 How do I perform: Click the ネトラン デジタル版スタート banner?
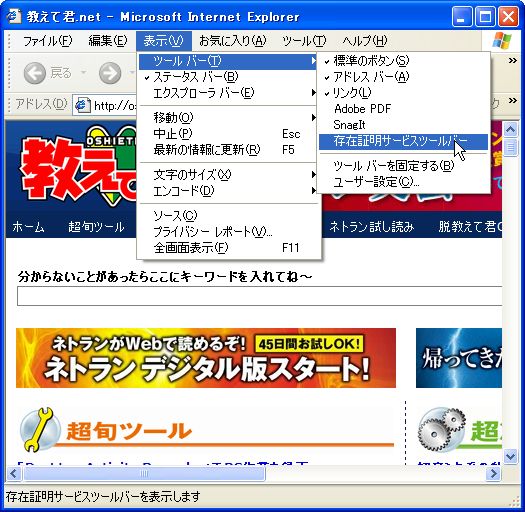206,358
